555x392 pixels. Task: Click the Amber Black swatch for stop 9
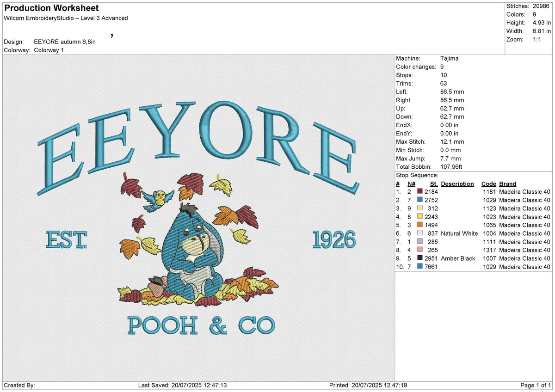(x=420, y=258)
